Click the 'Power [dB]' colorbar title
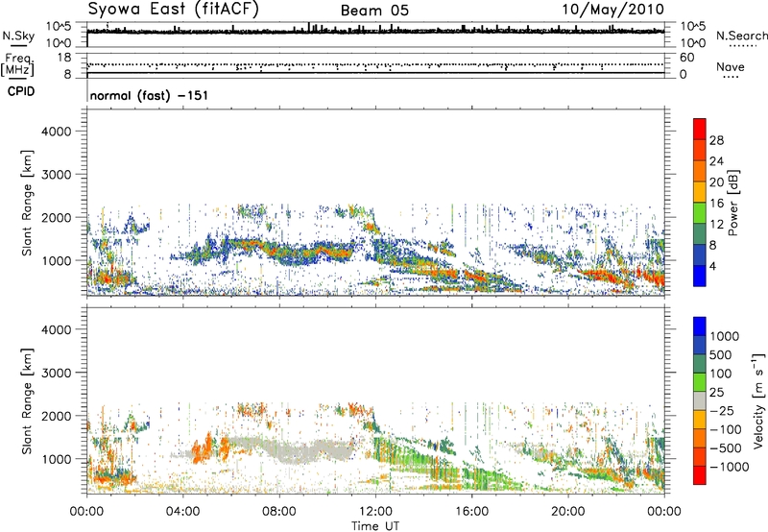The width and height of the screenshot is (768, 532). (732, 203)
